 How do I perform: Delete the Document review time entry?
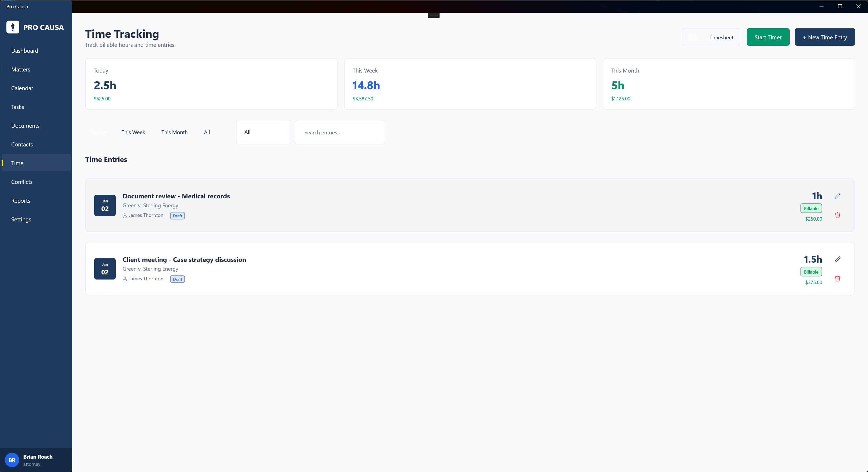(837, 215)
